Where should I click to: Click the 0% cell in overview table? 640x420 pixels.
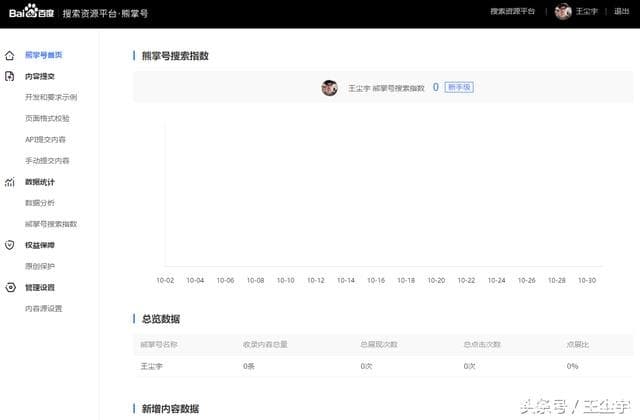point(572,366)
